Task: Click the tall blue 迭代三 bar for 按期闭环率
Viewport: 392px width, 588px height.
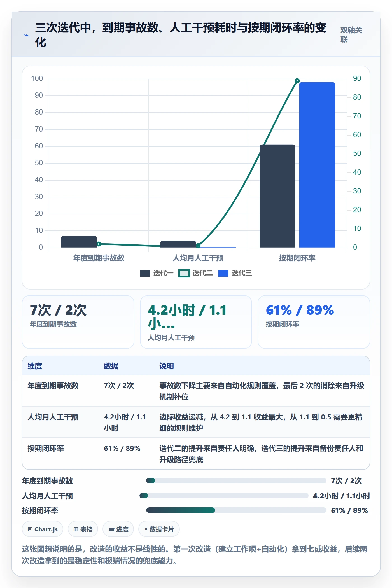Action: tap(317, 165)
